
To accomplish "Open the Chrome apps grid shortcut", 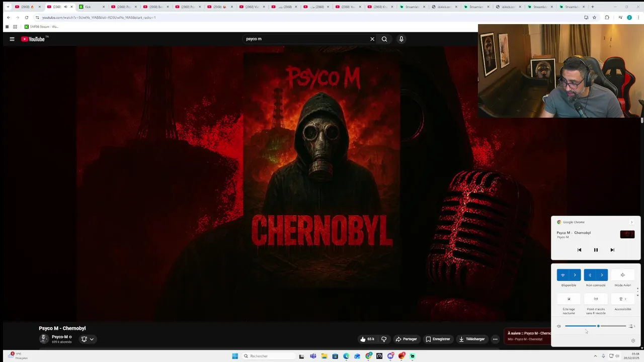I will coord(15,27).
